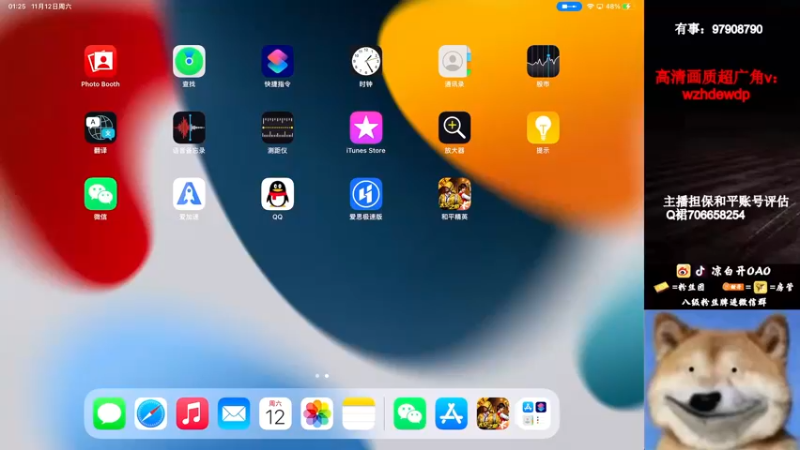
Task: Open the Measure (测距仪) app
Action: click(278, 128)
